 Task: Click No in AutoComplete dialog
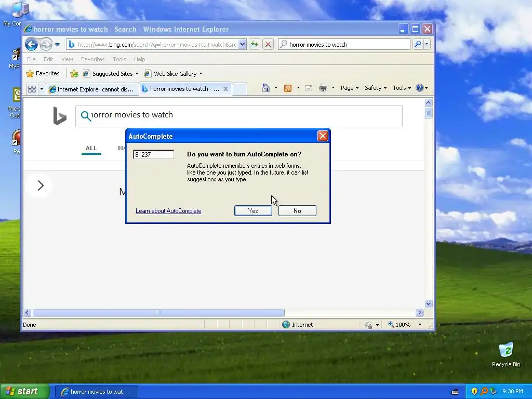pyautogui.click(x=297, y=211)
